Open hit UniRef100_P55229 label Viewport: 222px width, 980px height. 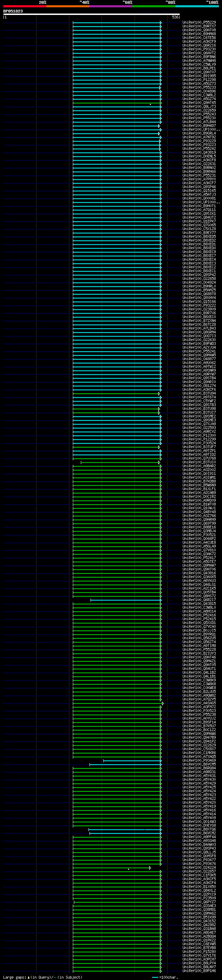coord(199,23)
